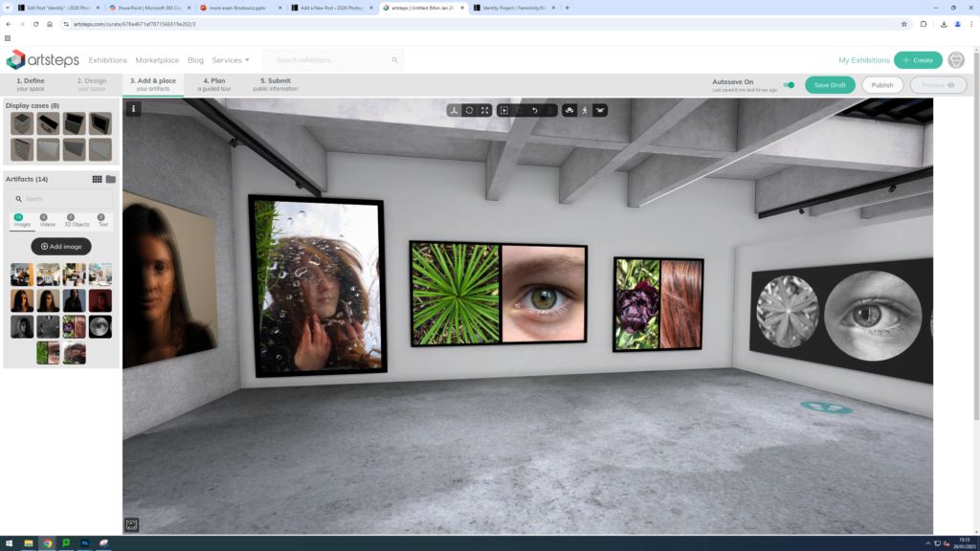Open Chrome three-dot menu

[971, 24]
